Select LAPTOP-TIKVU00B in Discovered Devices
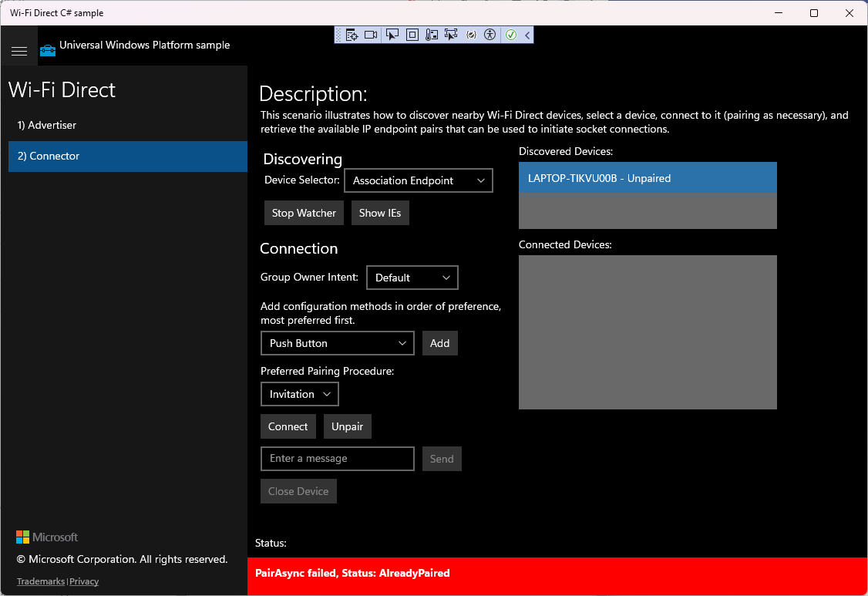The height and width of the screenshot is (596, 868). pos(648,177)
